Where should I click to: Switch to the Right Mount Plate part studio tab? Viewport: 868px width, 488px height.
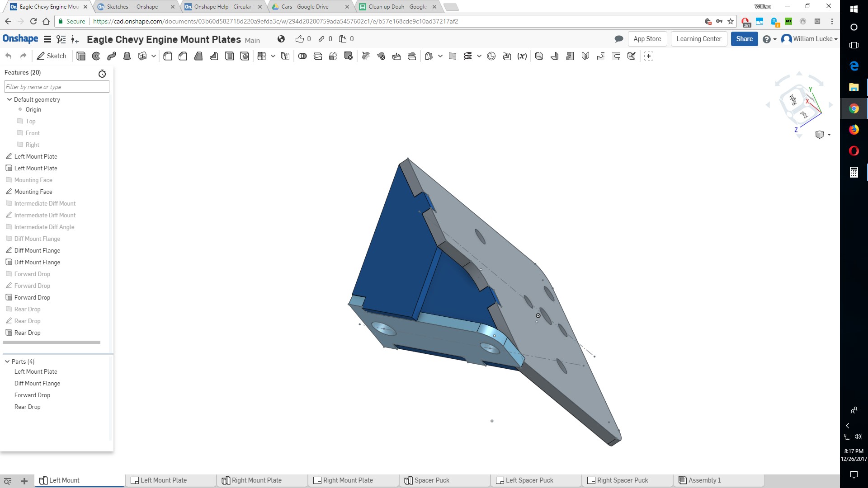point(256,480)
